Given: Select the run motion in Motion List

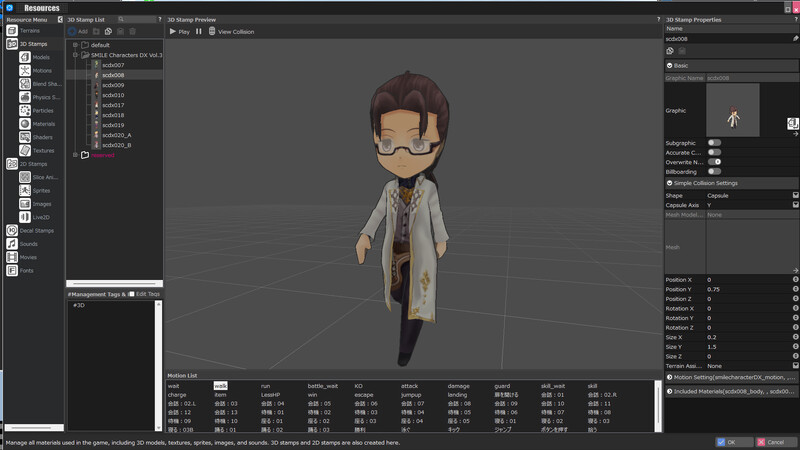Looking at the screenshot, I should point(265,386).
